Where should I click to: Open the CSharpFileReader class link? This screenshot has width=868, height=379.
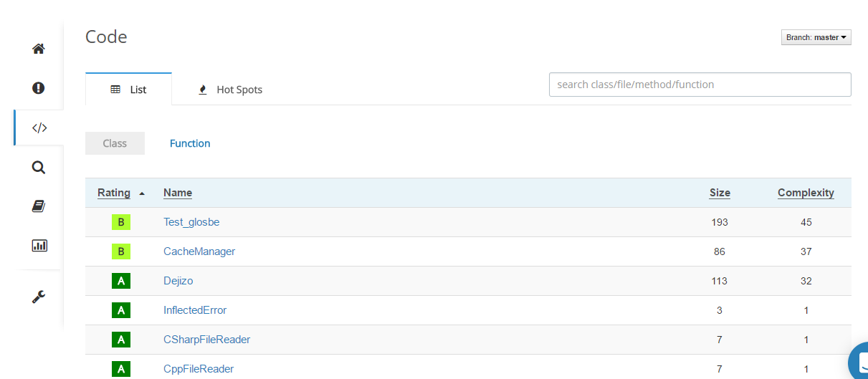coord(207,340)
